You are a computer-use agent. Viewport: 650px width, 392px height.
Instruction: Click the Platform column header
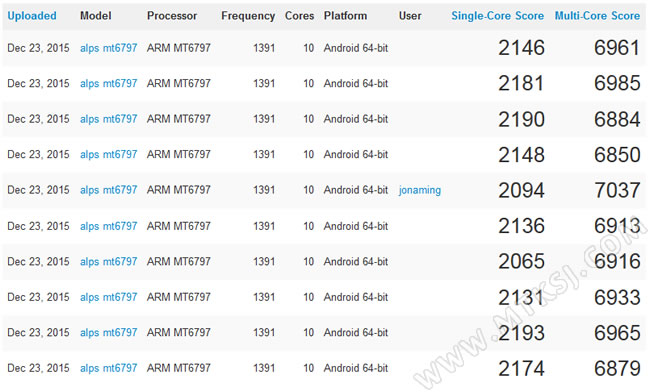pos(345,16)
